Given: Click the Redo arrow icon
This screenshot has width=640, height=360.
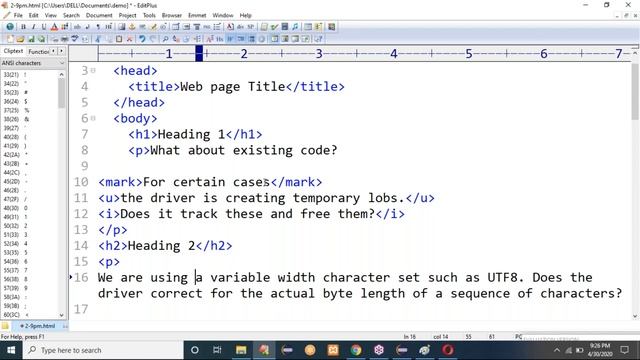Looking at the screenshot, I should (x=153, y=39).
